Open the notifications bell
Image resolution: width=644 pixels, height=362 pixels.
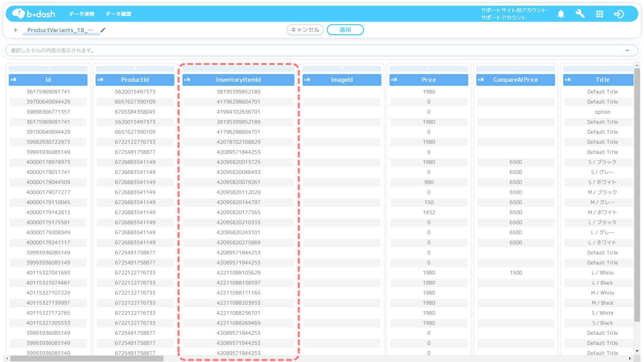pos(561,14)
